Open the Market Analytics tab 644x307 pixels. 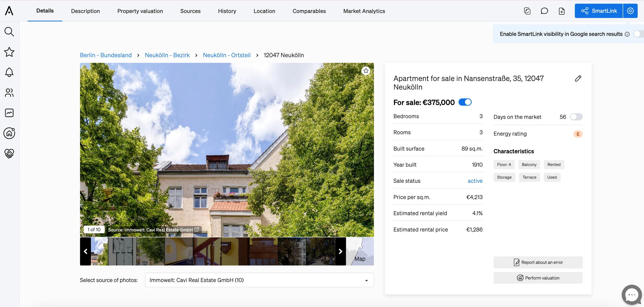[x=364, y=11]
